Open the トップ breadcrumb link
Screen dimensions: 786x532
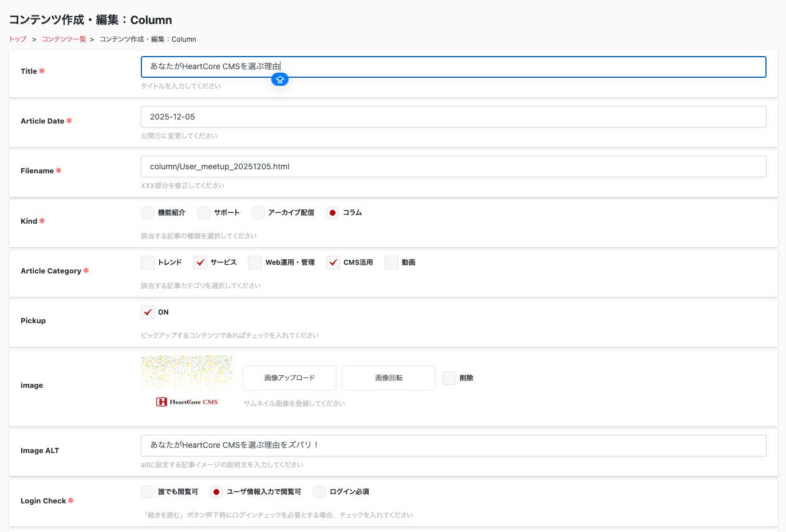click(18, 39)
